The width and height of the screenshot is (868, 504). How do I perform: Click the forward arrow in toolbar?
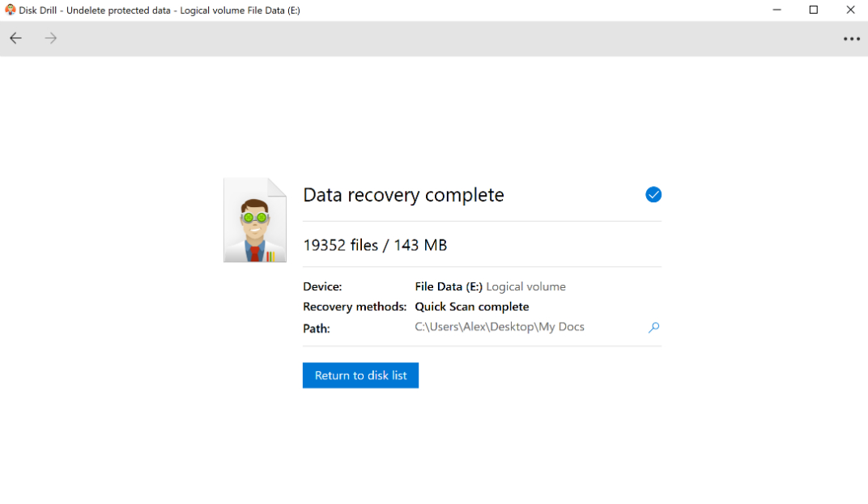(x=51, y=38)
